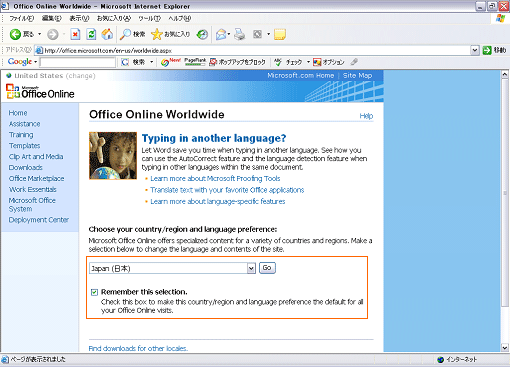Click the page icon in address bar
Image resolution: width=510 pixels, height=367 pixels.
39,51
